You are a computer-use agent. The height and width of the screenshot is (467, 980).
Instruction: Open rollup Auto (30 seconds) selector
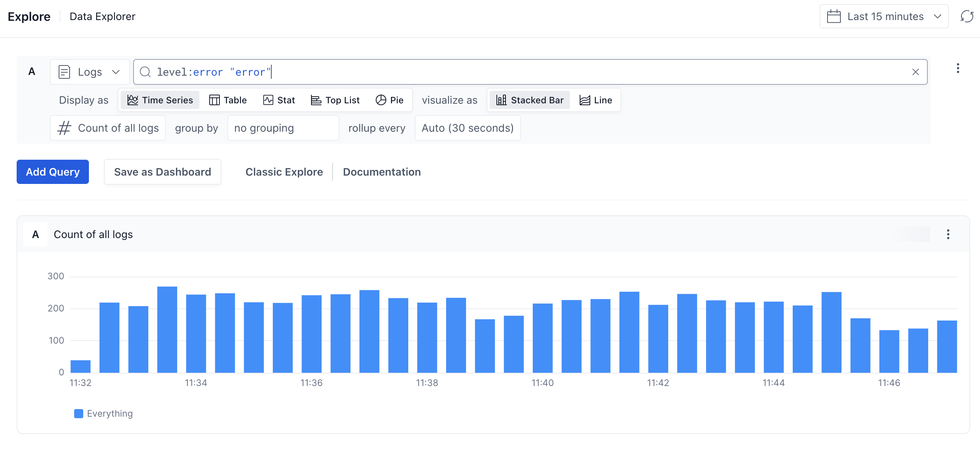click(467, 128)
